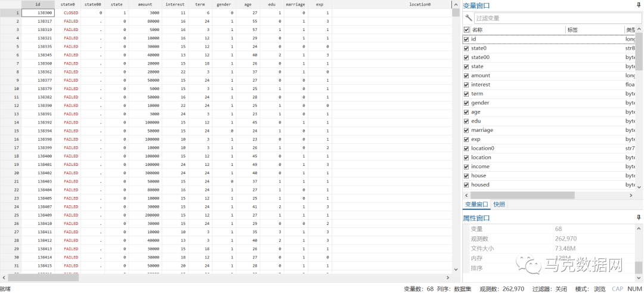Screen dimensions: 644x293
Task: Select the marriage column header in grid
Action: (x=296, y=4)
